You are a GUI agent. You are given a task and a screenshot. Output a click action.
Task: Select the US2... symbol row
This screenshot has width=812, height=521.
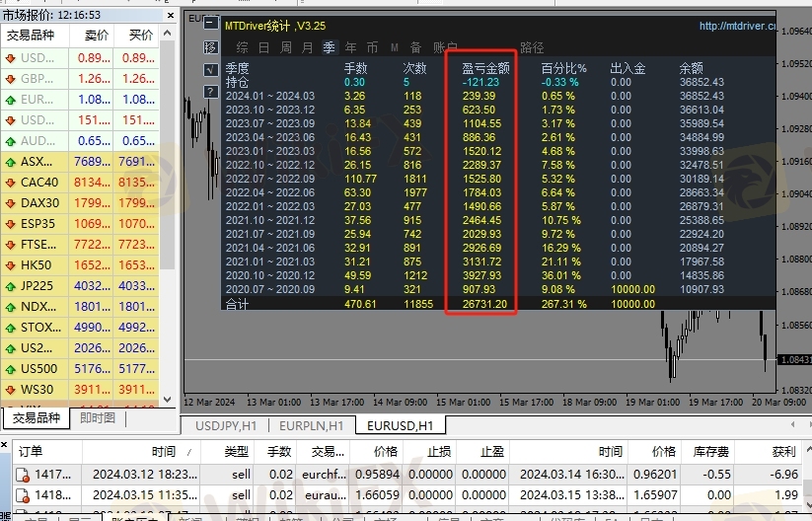click(x=80, y=348)
